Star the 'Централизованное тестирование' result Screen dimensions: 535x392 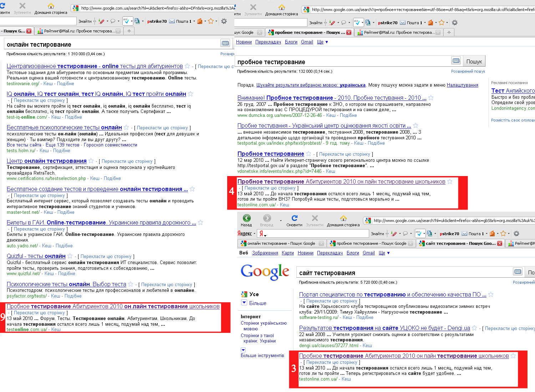[188, 66]
